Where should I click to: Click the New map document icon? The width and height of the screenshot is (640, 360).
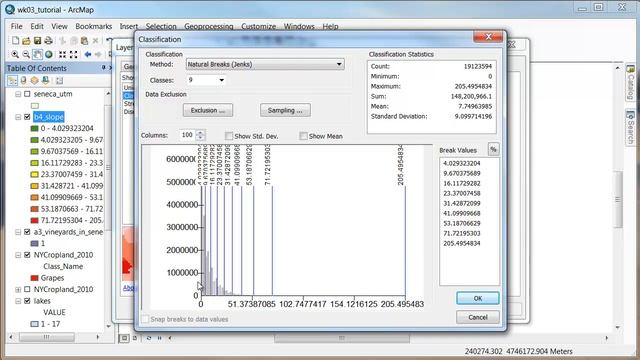[15, 41]
